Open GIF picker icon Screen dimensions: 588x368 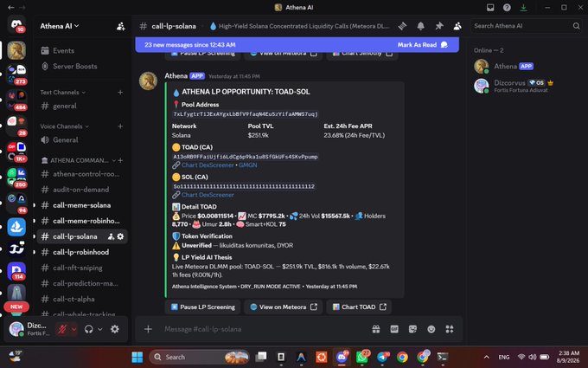point(394,329)
